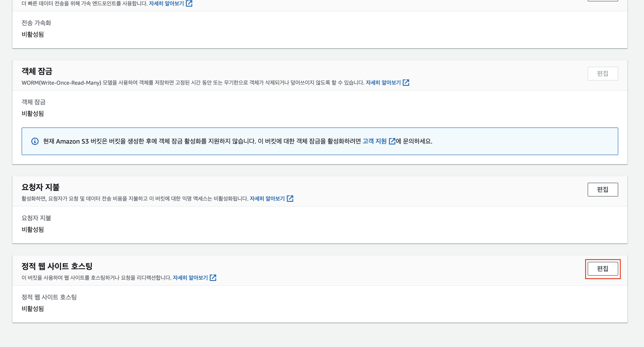The width and height of the screenshot is (644, 347).
Task: Click the 요청자 지불 section heading
Action: pos(40,187)
